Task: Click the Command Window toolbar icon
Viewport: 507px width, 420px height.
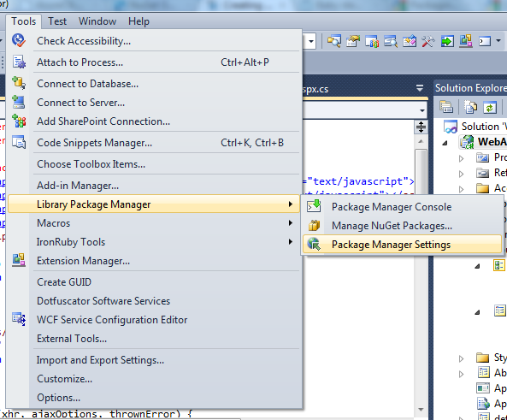Action: (485, 41)
